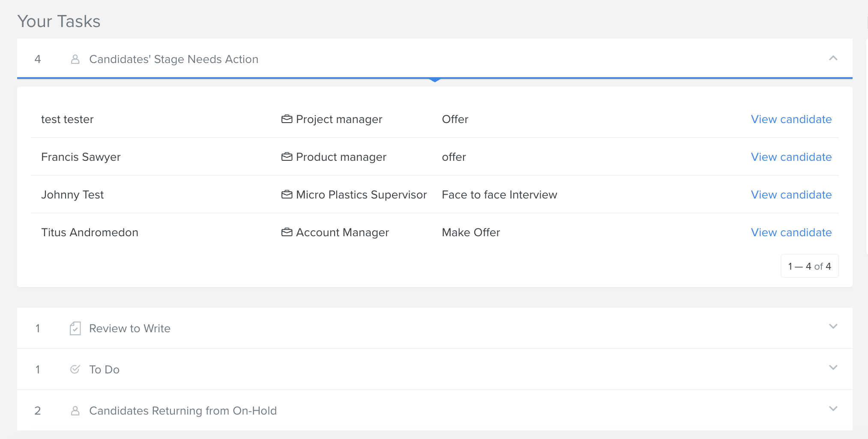The height and width of the screenshot is (439, 868).
Task: Click the To Do heading
Action: tap(104, 370)
